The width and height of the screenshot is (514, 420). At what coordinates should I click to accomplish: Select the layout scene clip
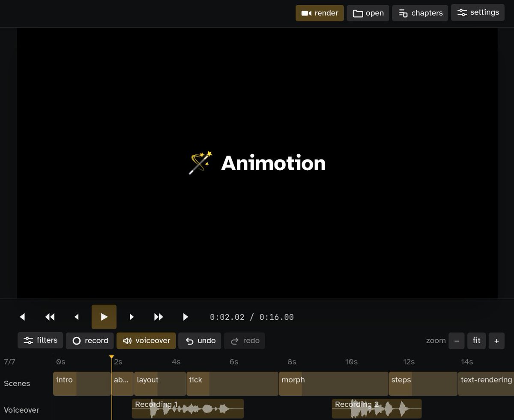pyautogui.click(x=160, y=384)
